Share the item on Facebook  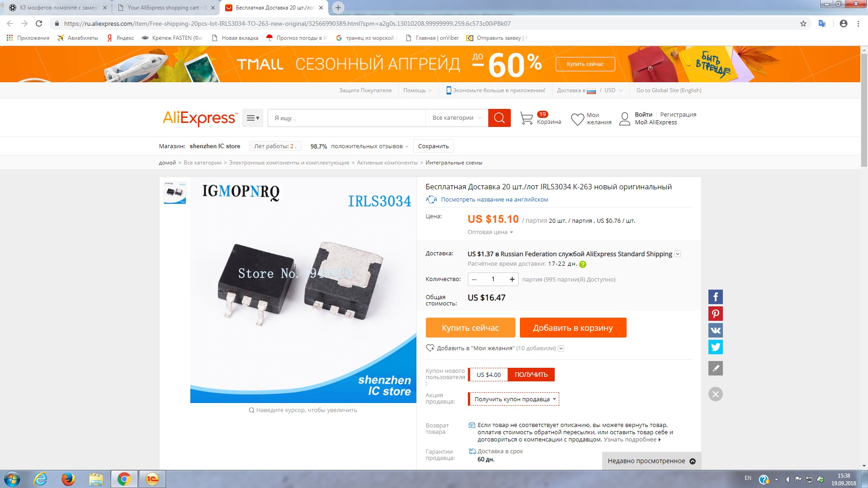coord(715,297)
